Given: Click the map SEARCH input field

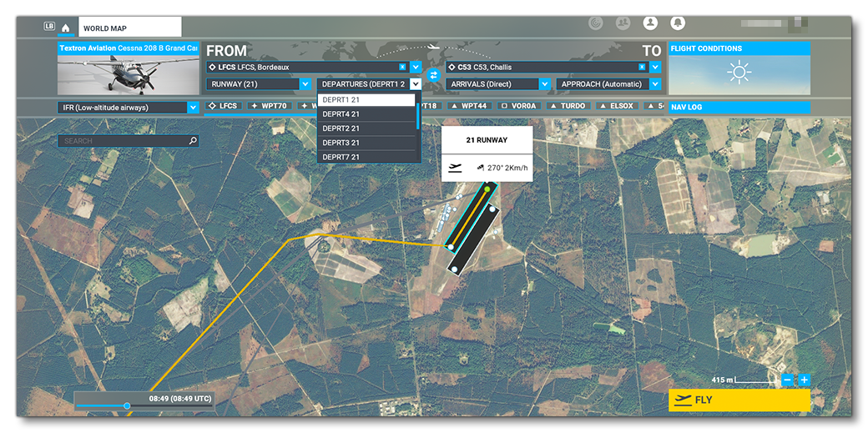Looking at the screenshot, I should (124, 141).
